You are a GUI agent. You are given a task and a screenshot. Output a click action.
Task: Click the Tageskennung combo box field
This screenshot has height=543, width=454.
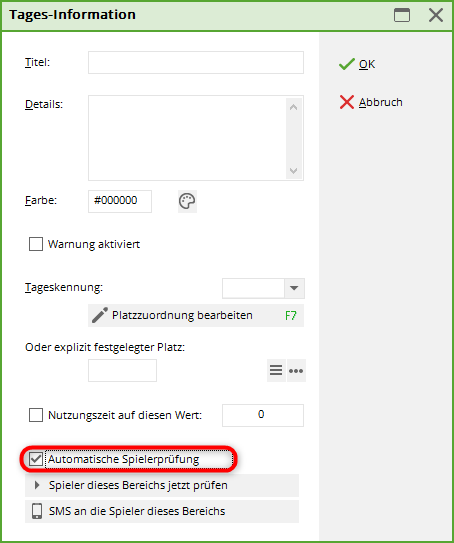point(253,288)
